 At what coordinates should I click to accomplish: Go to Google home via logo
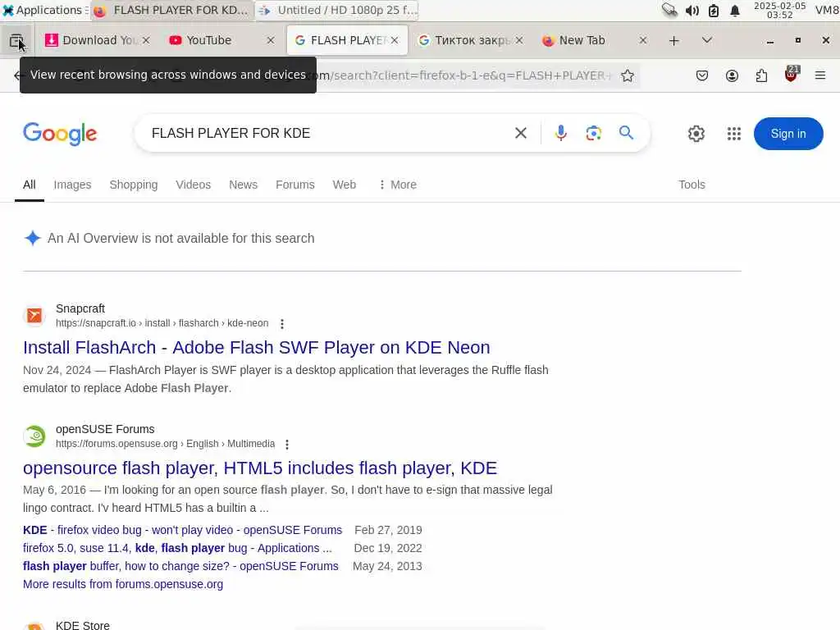(x=60, y=134)
